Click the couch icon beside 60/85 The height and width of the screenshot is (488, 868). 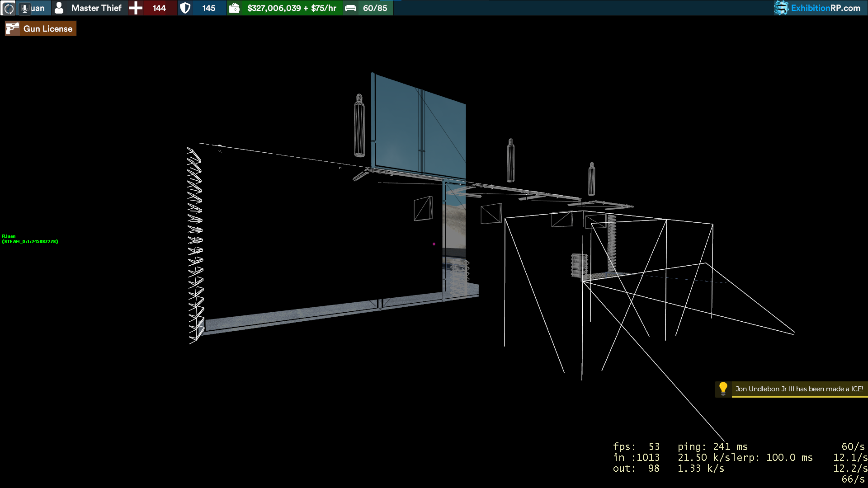point(351,8)
